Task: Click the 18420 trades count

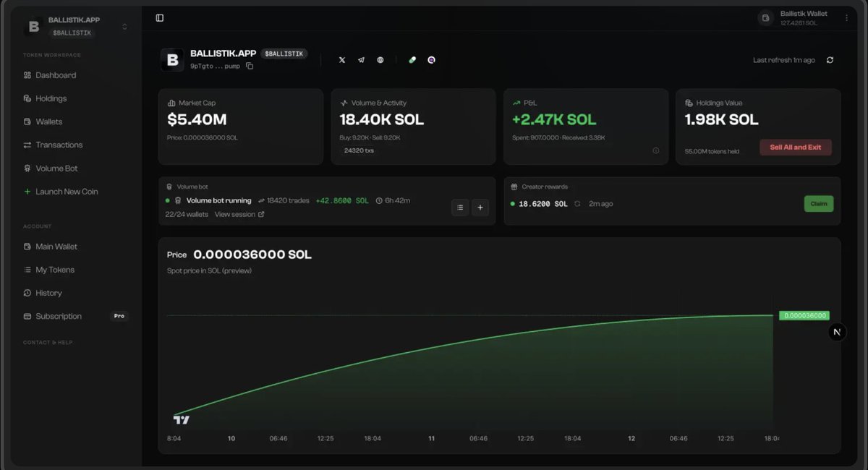Action: point(288,200)
